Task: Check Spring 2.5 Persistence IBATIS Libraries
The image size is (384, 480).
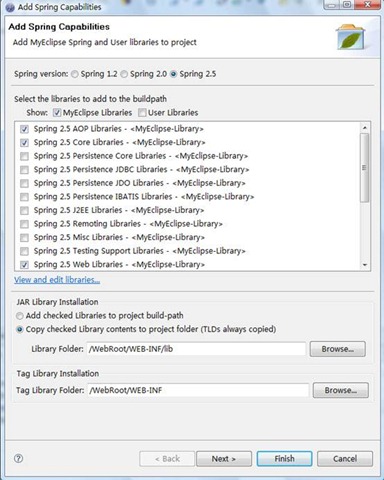Action: (x=24, y=197)
